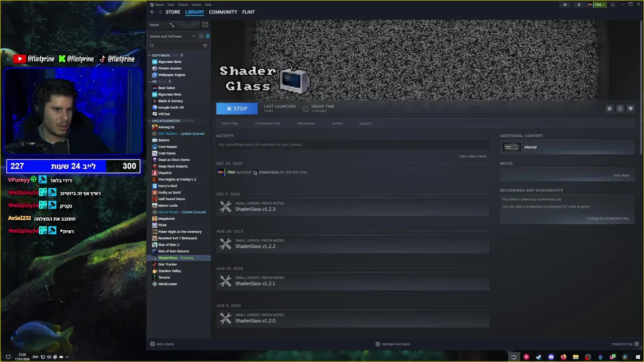Create a New Note

621,175
